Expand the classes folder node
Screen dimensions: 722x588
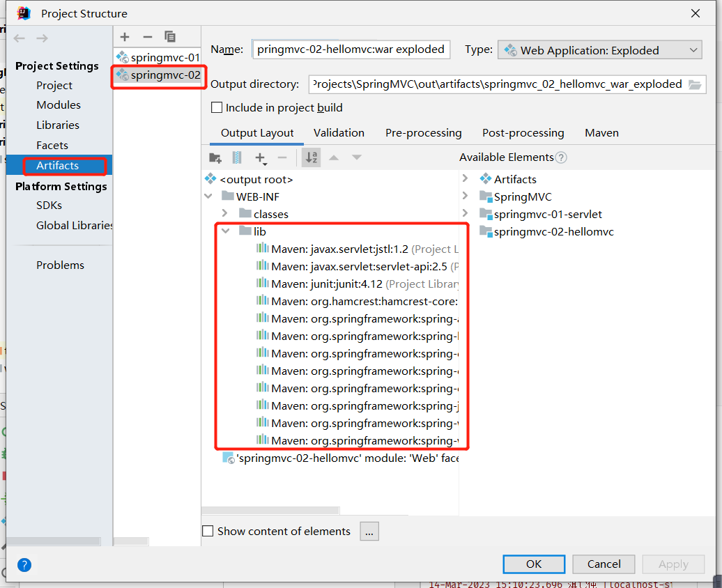(224, 213)
